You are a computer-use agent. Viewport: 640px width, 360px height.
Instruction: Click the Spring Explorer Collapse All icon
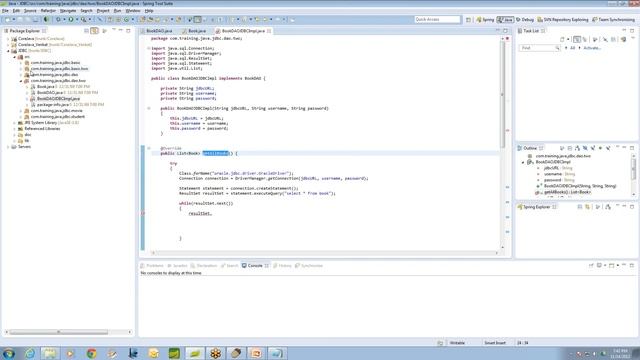pyautogui.click(x=580, y=207)
